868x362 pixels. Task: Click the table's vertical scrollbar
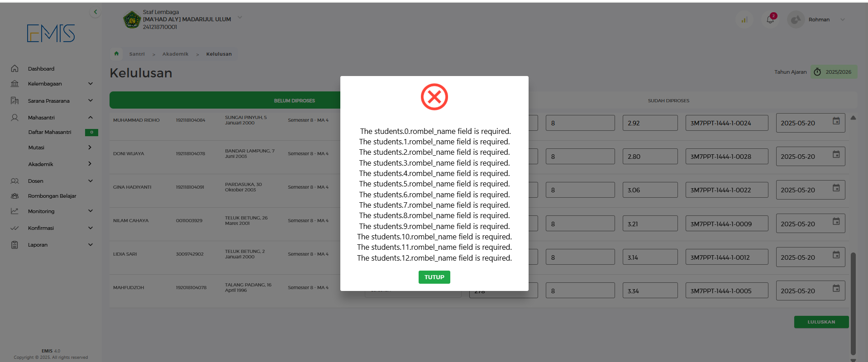(853, 303)
